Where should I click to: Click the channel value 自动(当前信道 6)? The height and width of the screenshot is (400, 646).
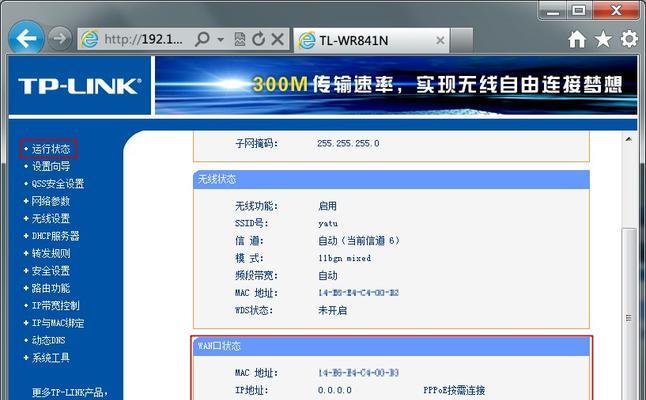click(x=358, y=241)
